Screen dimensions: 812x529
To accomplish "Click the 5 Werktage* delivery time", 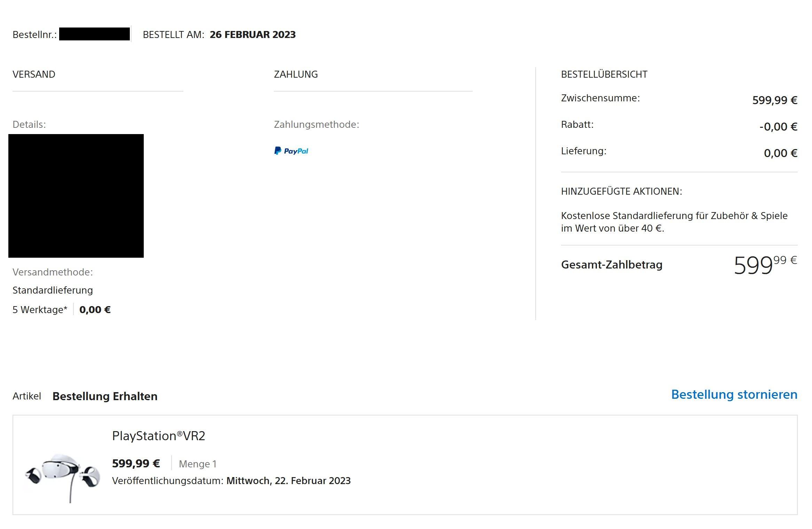I will point(40,310).
